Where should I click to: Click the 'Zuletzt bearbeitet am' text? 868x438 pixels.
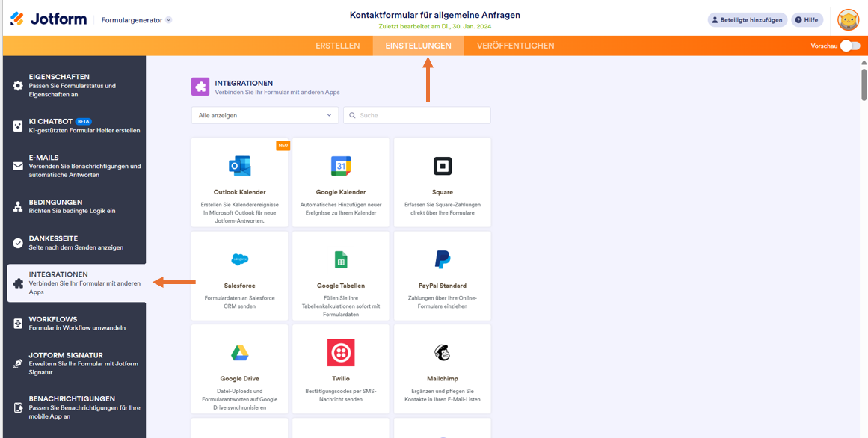click(x=435, y=26)
